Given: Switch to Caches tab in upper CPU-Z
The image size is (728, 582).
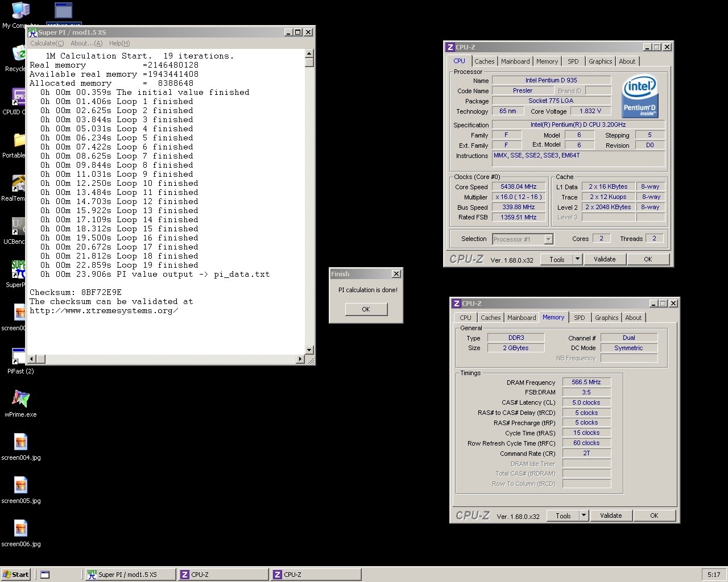Looking at the screenshot, I should pyautogui.click(x=485, y=61).
